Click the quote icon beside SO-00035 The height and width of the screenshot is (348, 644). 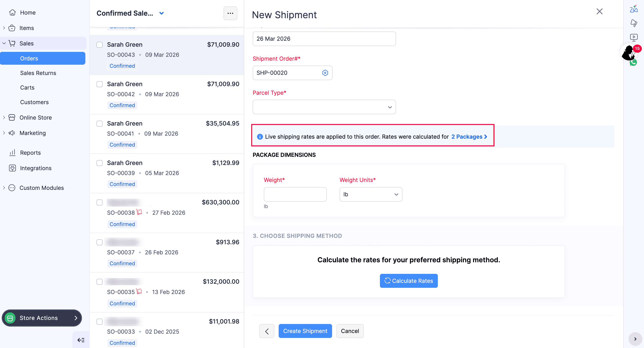139,291
